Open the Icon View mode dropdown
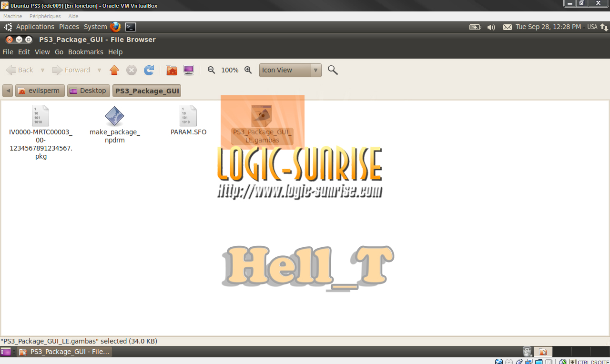Image resolution: width=610 pixels, height=364 pixels. 290,70
